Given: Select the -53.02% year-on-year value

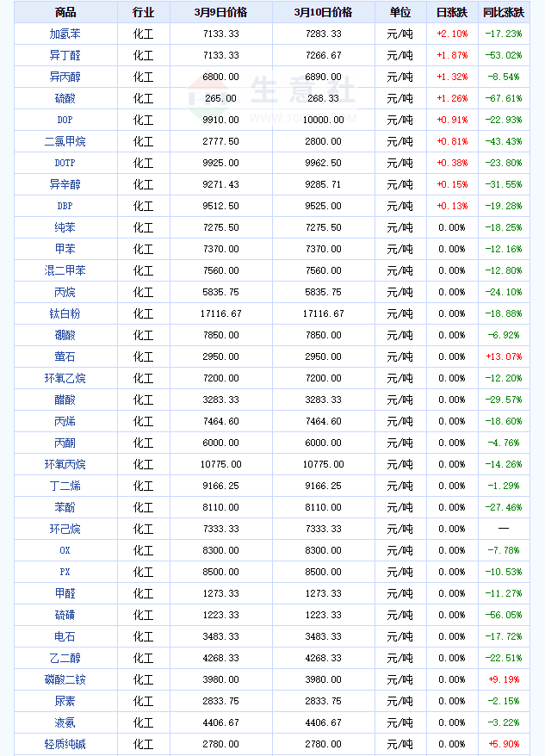Looking at the screenshot, I should (504, 55).
